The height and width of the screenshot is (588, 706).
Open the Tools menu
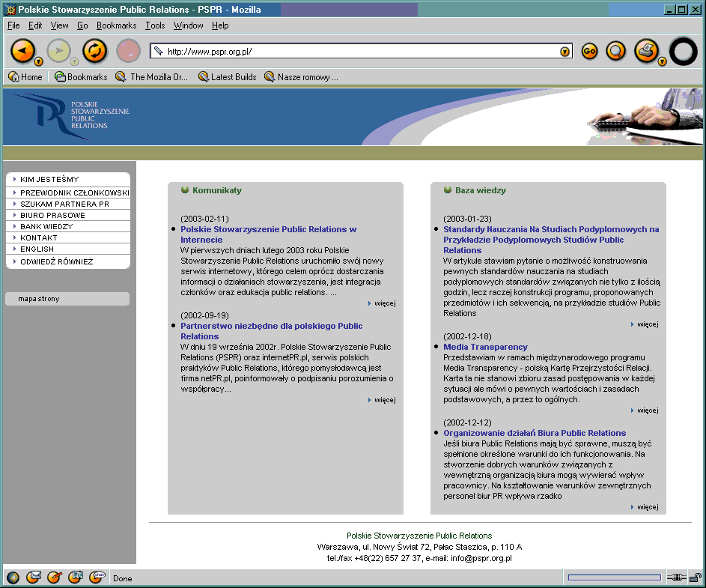(x=155, y=25)
